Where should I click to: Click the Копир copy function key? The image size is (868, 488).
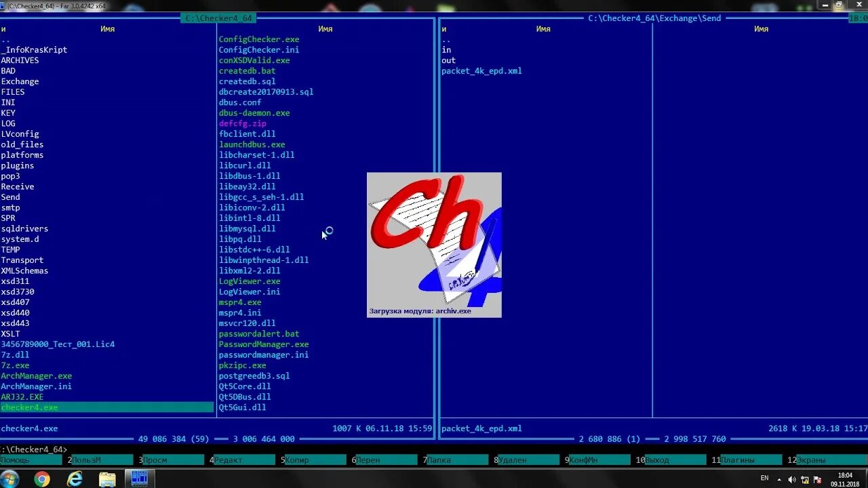(x=315, y=460)
